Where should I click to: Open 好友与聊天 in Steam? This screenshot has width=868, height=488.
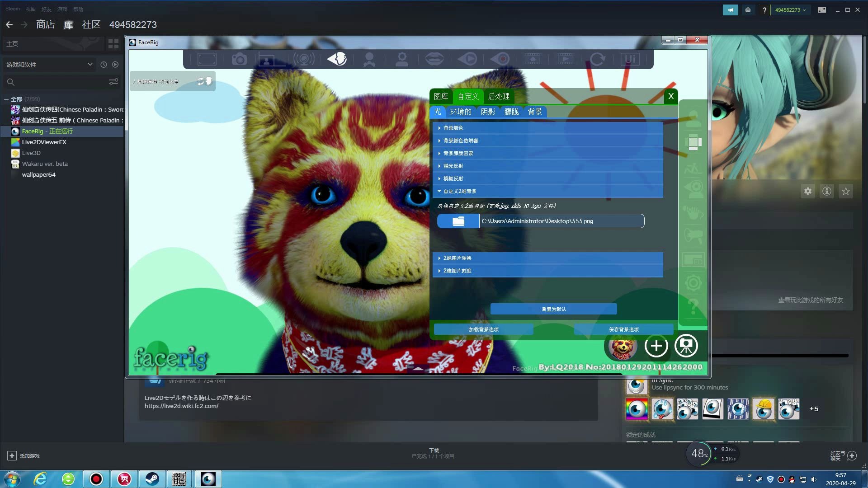tap(843, 456)
